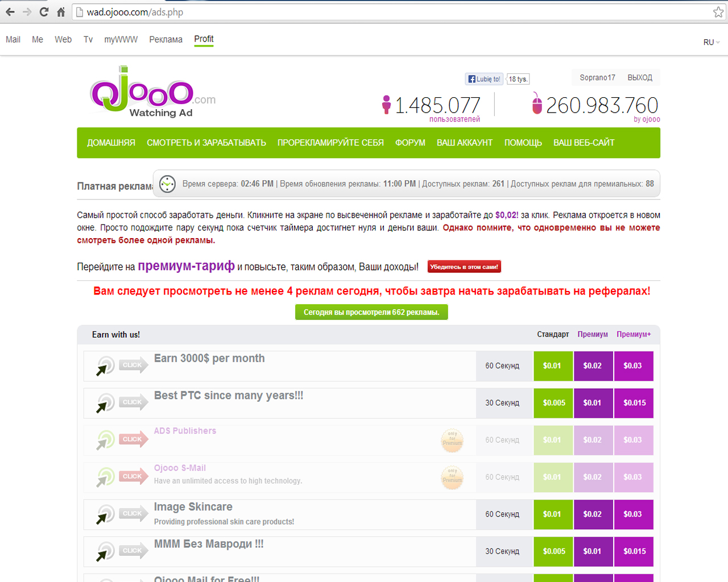Click target icon for Best PTC ad
This screenshot has height=582, width=728.
pos(105,403)
